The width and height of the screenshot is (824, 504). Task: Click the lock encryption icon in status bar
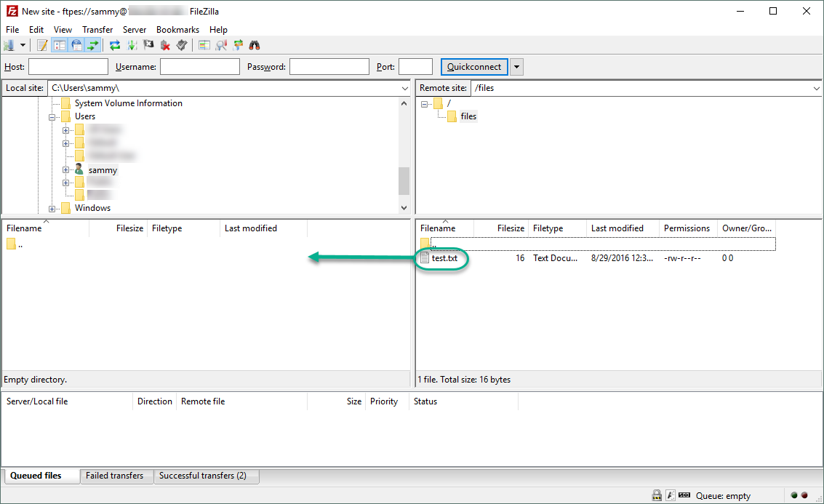[656, 495]
